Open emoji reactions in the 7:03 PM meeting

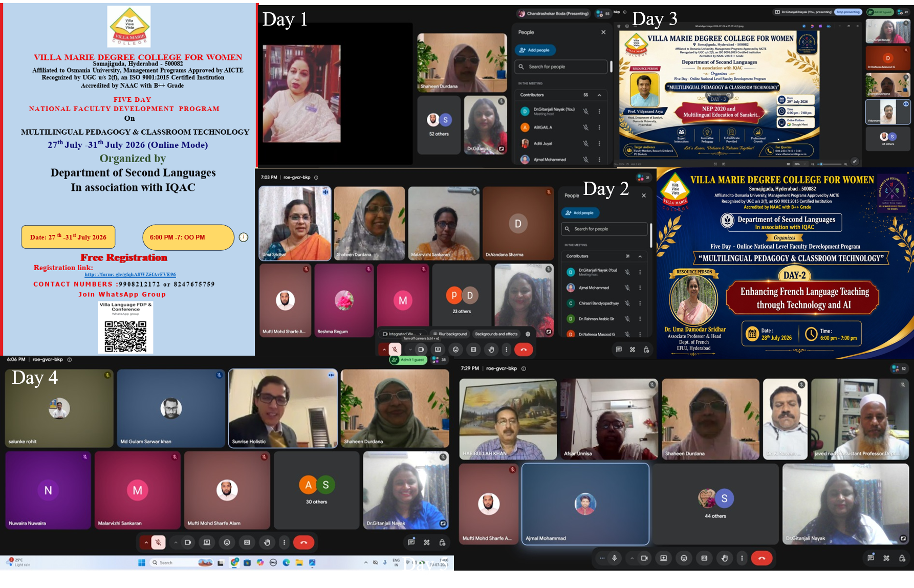pos(455,350)
